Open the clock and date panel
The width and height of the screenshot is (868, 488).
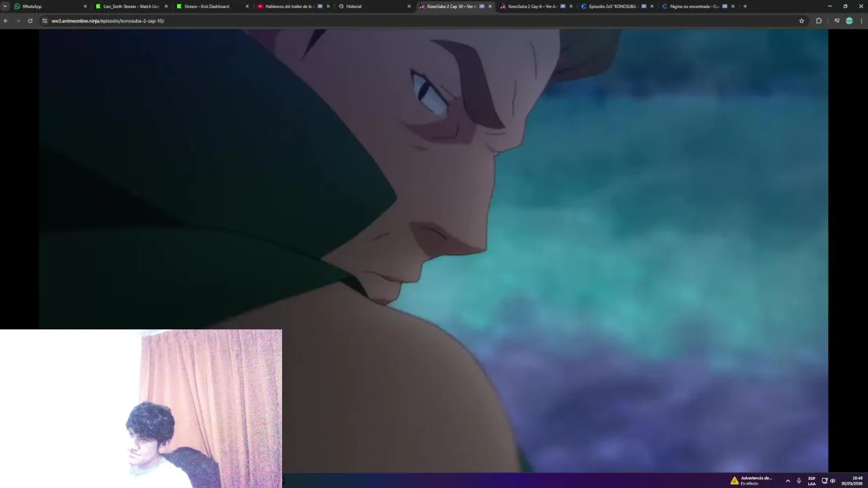pyautogui.click(x=852, y=481)
